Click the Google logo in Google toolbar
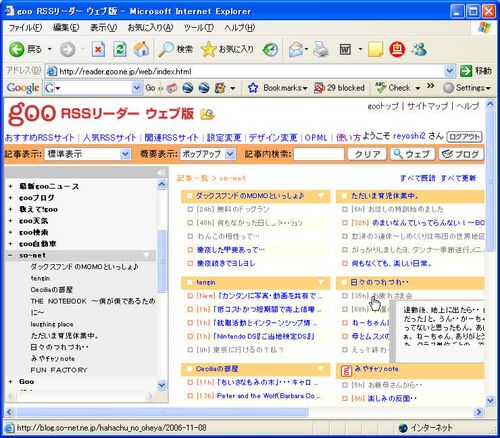Viewport: 500px width, 438px height. (23, 88)
